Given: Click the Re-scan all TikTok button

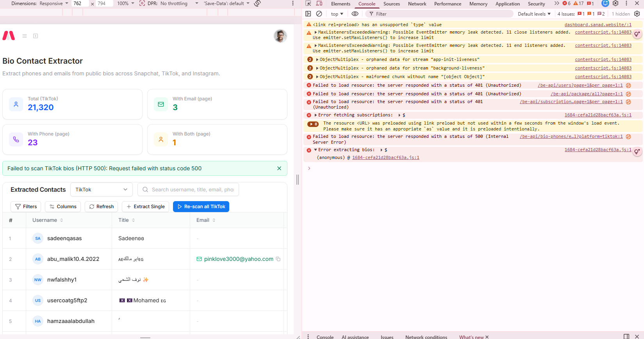Looking at the screenshot, I should coord(201,207).
